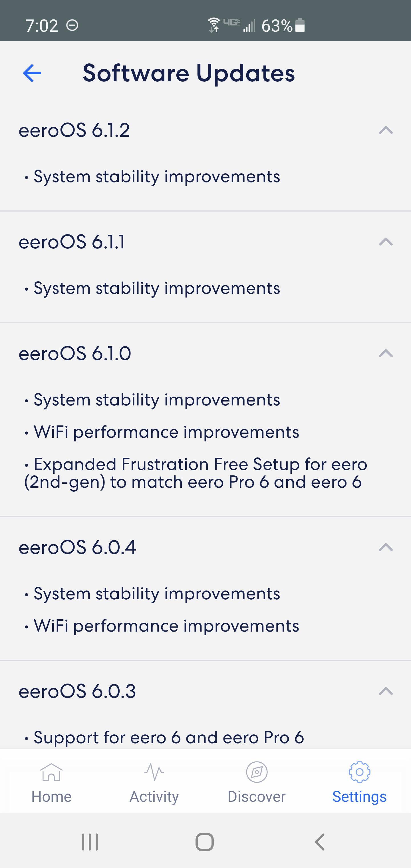Tap the blue back arrow

tap(32, 73)
